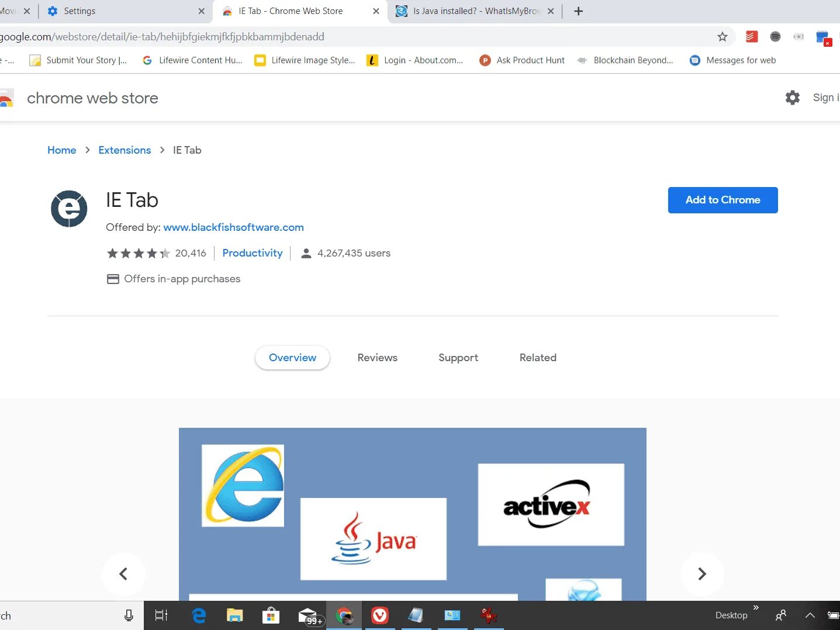Switch to the Reviews tab
The width and height of the screenshot is (840, 630).
pos(377,358)
